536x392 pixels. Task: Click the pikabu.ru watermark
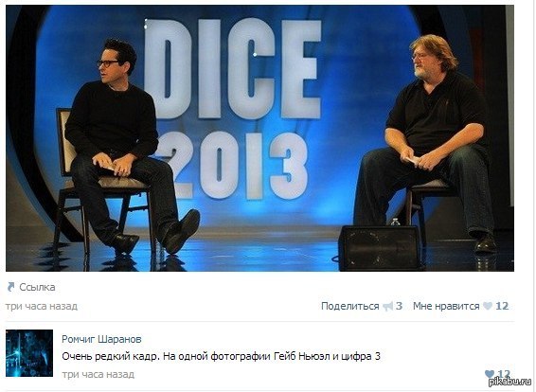(511, 383)
